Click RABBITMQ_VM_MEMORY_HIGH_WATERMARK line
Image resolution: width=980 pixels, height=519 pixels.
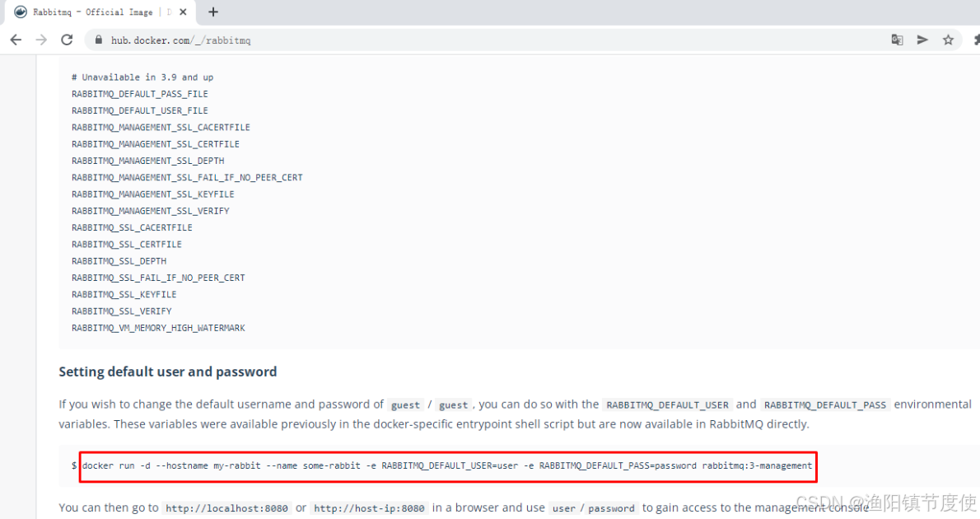click(158, 328)
